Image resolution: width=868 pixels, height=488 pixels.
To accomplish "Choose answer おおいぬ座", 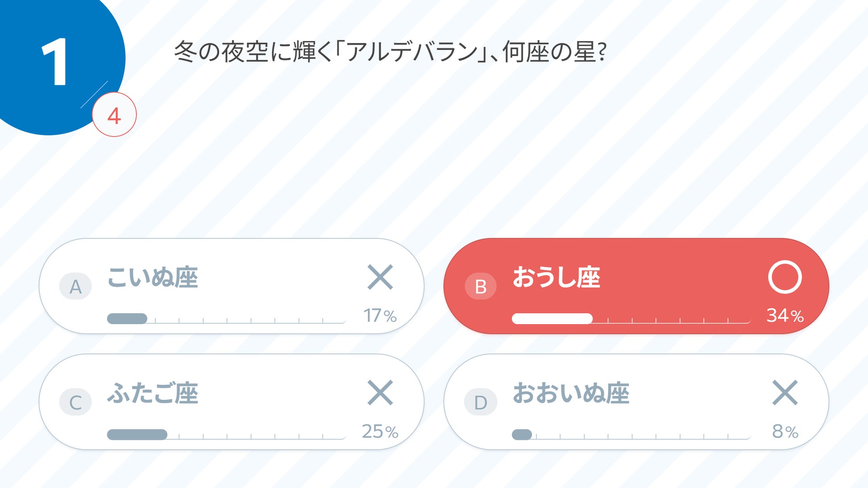I will tap(571, 393).
